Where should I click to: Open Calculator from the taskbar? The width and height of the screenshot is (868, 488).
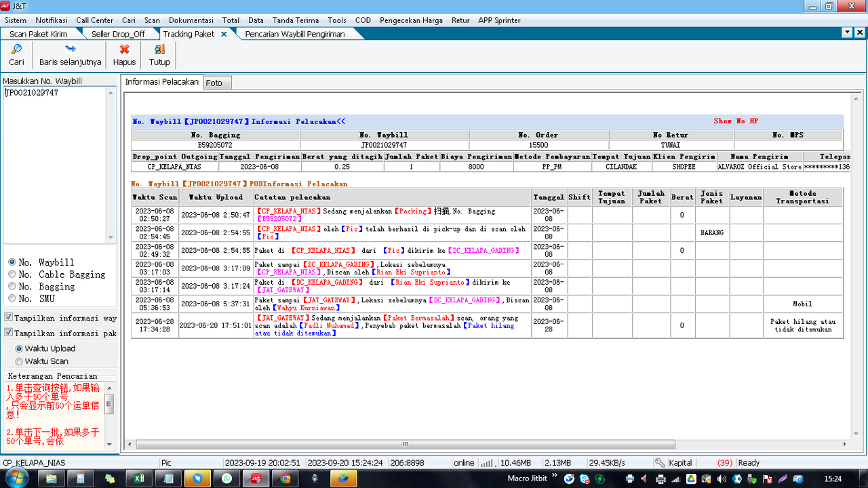coord(80,479)
